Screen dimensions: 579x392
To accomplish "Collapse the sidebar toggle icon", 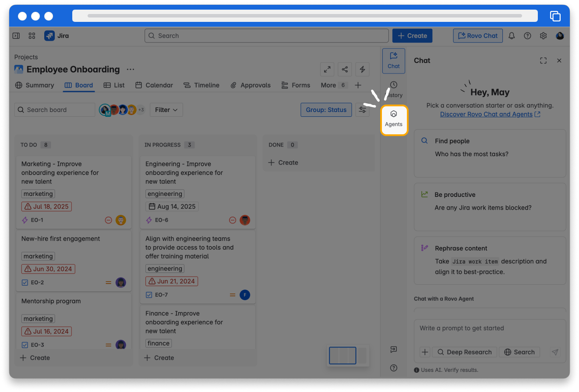I will tap(16, 36).
